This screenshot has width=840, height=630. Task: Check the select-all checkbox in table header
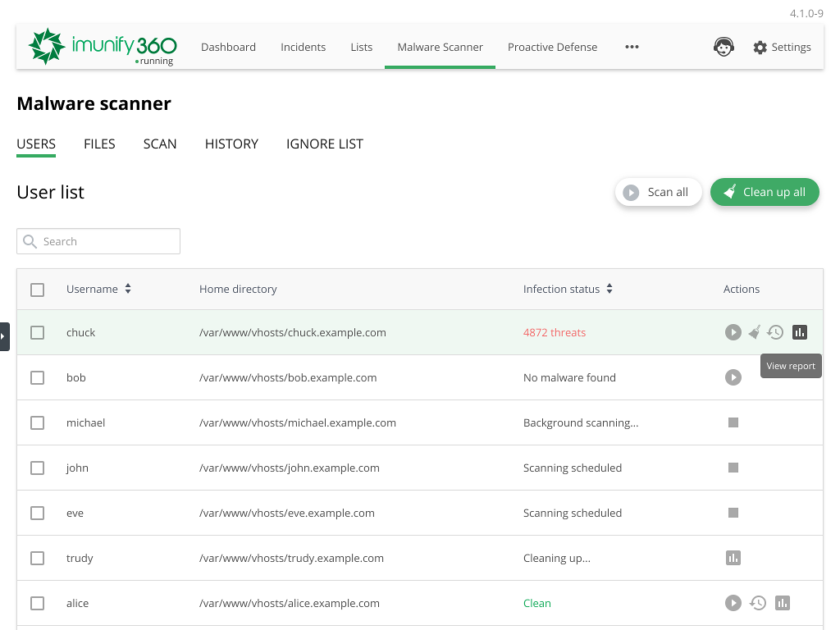[37, 289]
